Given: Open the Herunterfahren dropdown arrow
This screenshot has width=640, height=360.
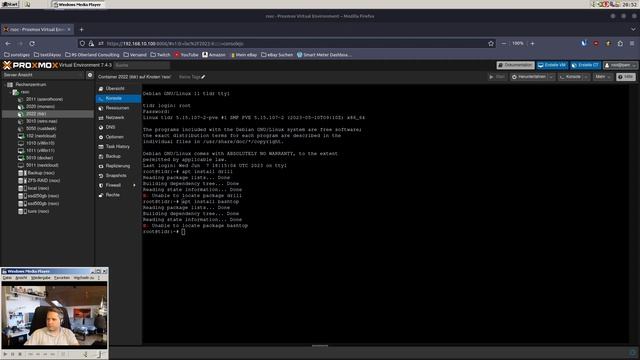Looking at the screenshot, I should point(551,77).
